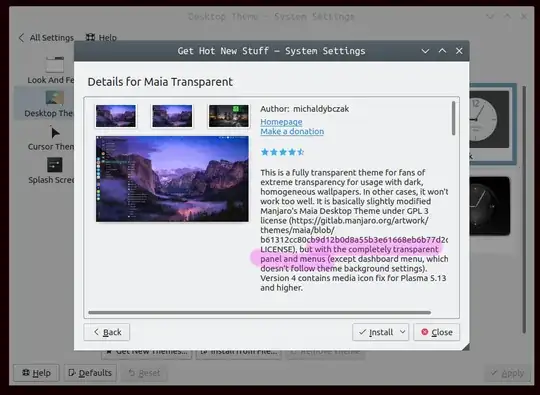The image size is (540, 395).
Task: Click the Reset button in System Settings
Action: click(144, 373)
